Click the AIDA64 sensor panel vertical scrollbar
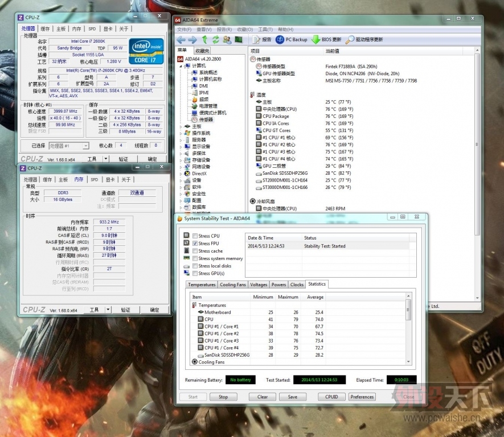This screenshot has height=437, width=504. pyautogui.click(x=477, y=174)
